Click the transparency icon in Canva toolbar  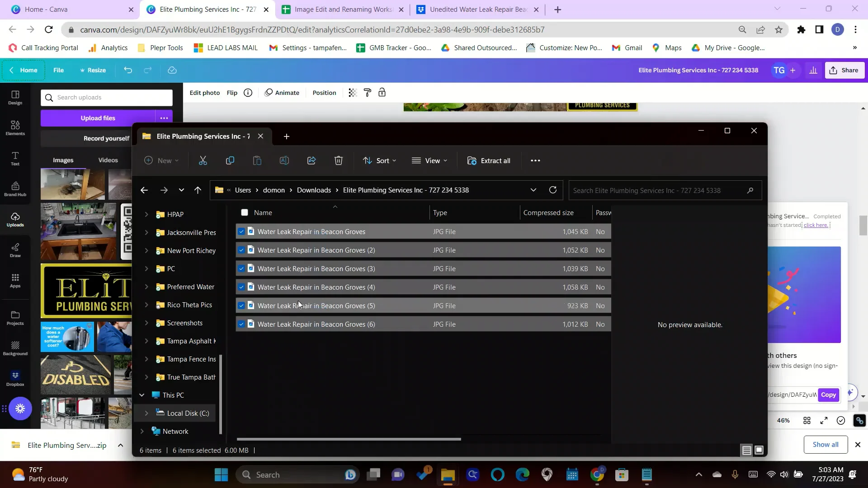[353, 93]
